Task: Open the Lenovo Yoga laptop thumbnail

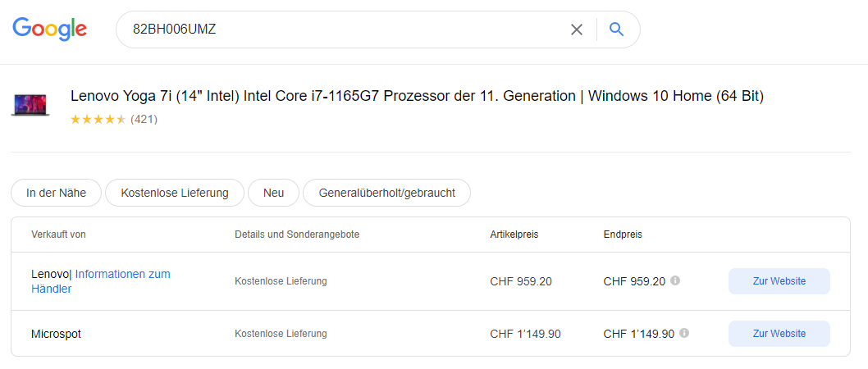Action: point(30,106)
